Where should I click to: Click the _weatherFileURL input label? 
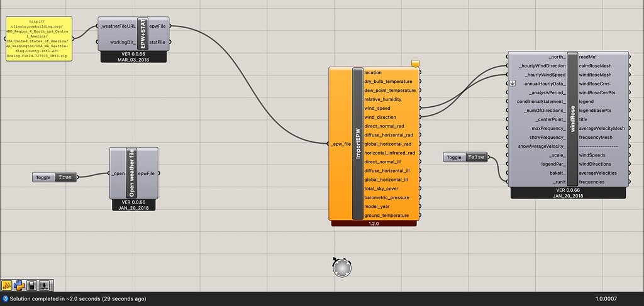coord(118,26)
